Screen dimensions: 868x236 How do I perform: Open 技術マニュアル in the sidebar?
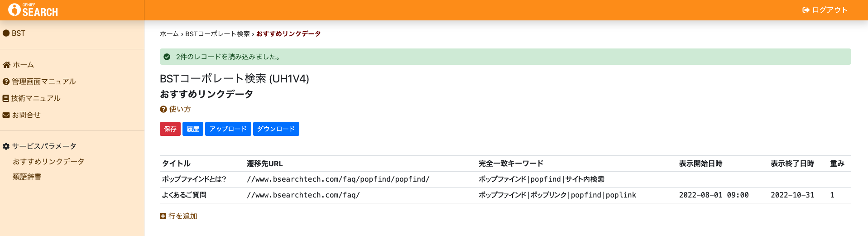tap(36, 98)
